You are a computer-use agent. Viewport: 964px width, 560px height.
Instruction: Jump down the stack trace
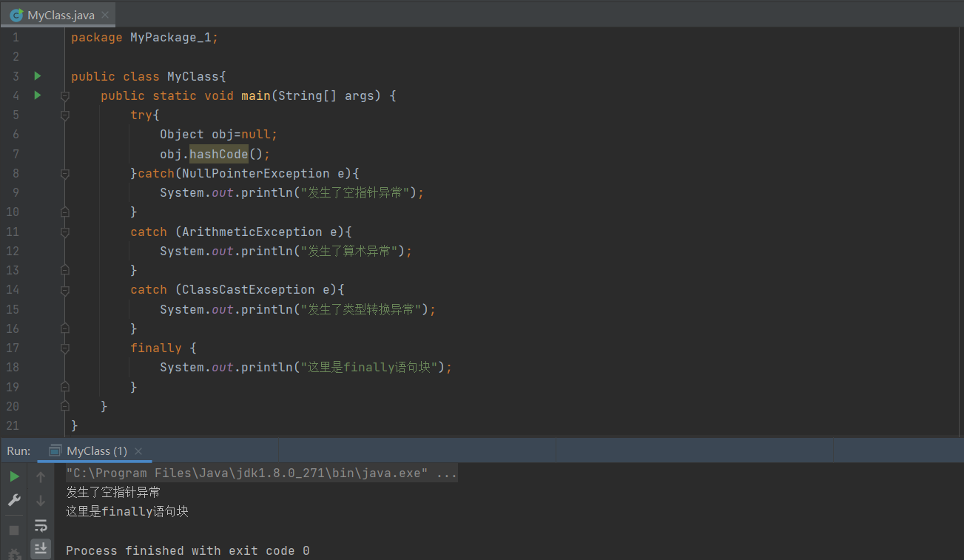(41, 501)
